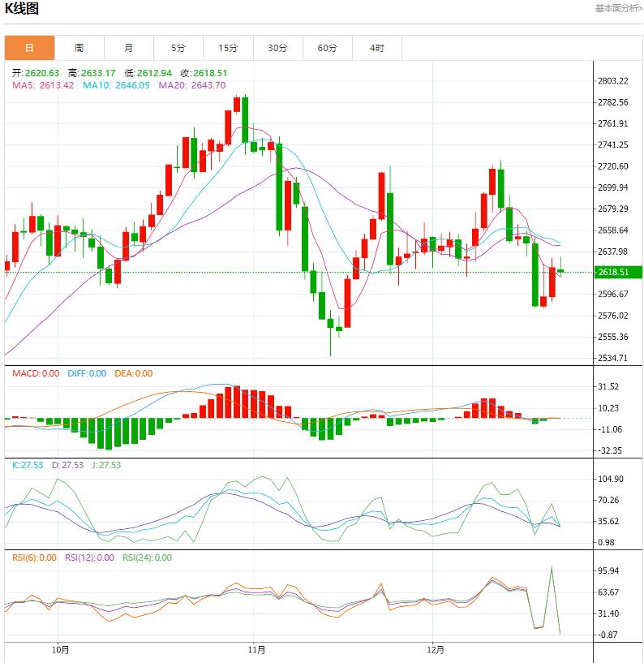Viewport: 644px width, 663px height.
Task: Click the J:27.53 KDJ label
Action: pos(106,465)
